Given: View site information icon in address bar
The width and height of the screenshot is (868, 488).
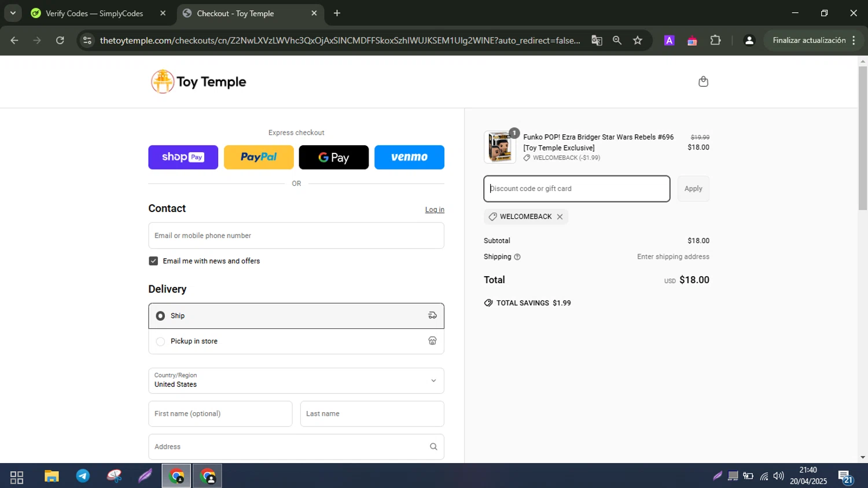Looking at the screenshot, I should [87, 41].
